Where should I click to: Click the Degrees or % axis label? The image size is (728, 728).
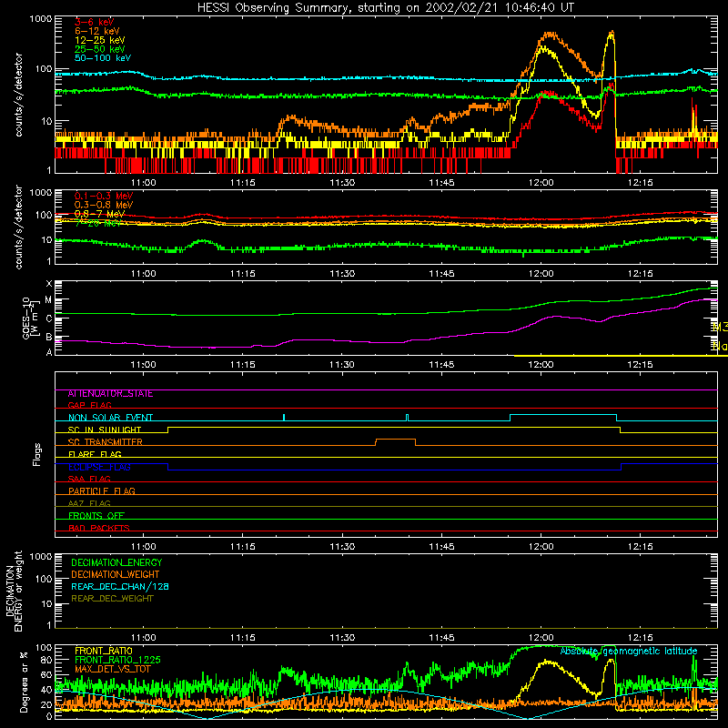[x=24, y=682]
